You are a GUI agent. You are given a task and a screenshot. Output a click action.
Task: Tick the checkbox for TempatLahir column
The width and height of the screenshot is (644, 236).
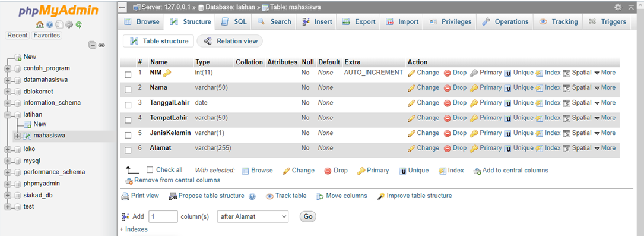point(128,120)
